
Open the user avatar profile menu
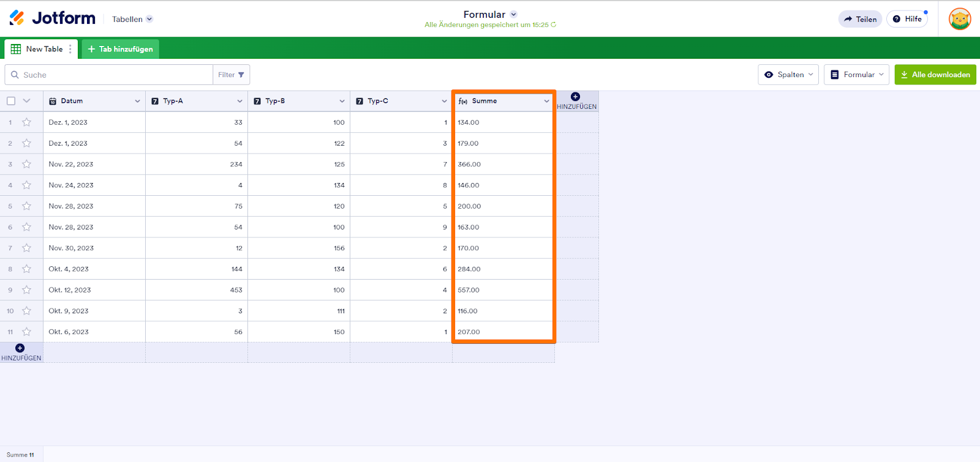click(960, 19)
